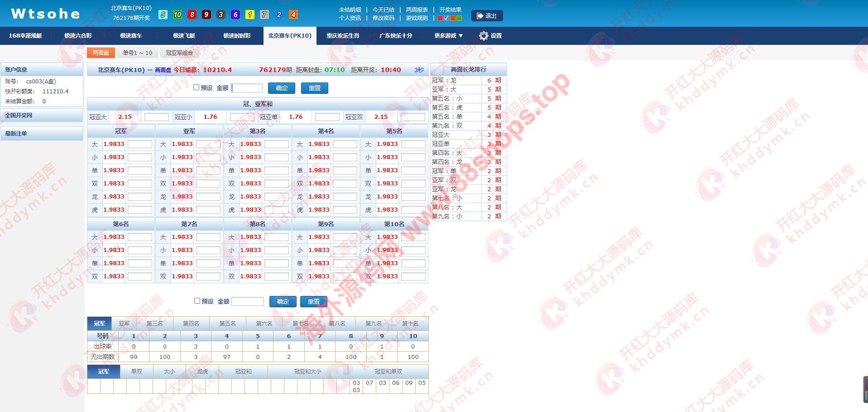Toggle the bottom 预设 checkbox
Screen dimensions: 868x412
coord(197,301)
